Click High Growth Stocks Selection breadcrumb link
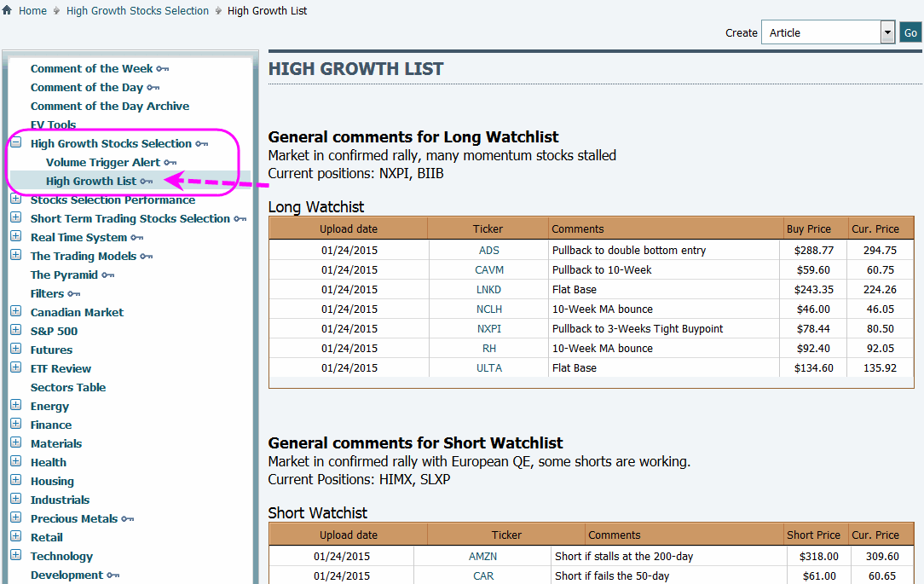This screenshot has width=924, height=584. click(x=137, y=11)
